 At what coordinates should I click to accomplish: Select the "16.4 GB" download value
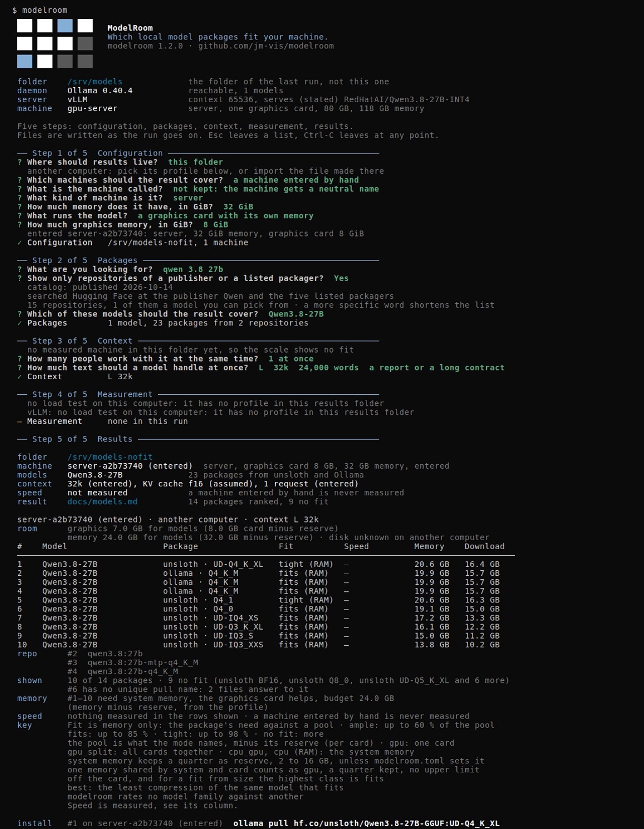[x=482, y=564]
